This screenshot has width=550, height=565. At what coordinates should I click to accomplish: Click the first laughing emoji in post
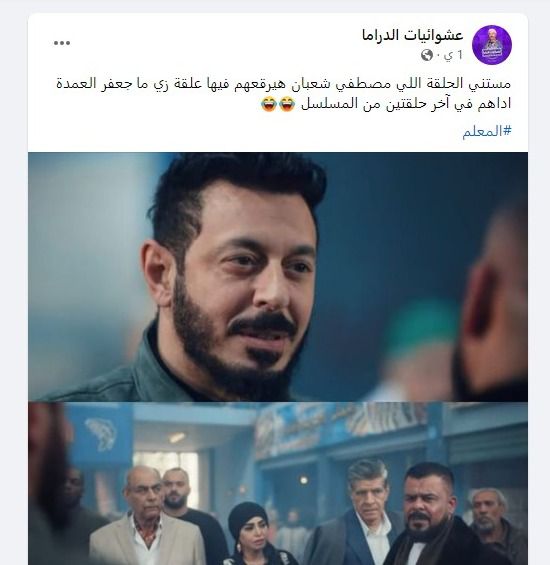pyautogui.click(x=287, y=104)
